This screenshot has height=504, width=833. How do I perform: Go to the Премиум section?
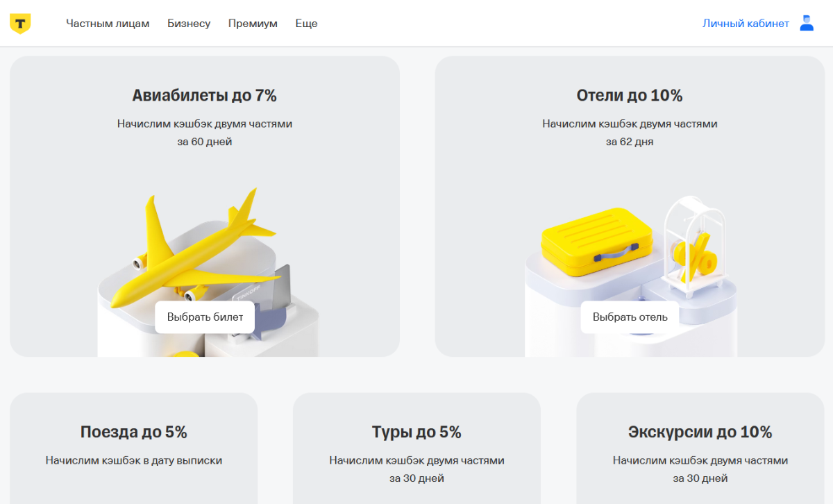(x=253, y=24)
